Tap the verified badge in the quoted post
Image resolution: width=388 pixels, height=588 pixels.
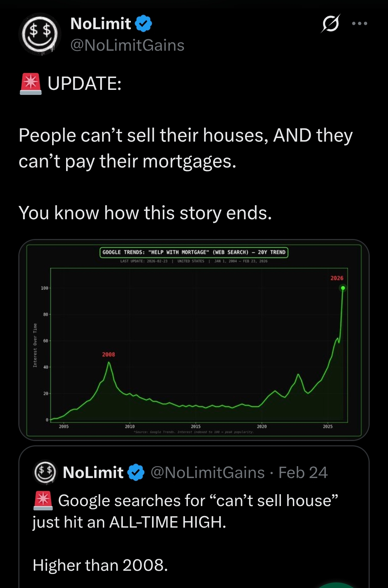136,472
